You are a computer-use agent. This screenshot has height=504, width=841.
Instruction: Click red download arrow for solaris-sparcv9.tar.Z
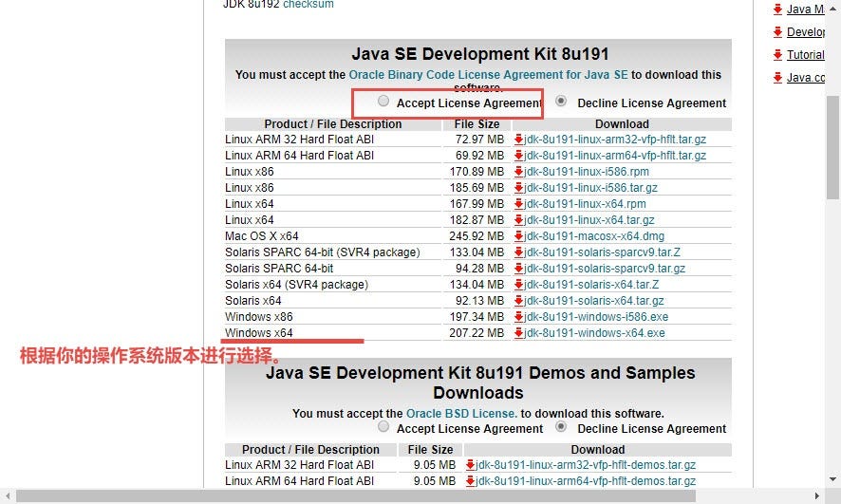pyautogui.click(x=518, y=252)
